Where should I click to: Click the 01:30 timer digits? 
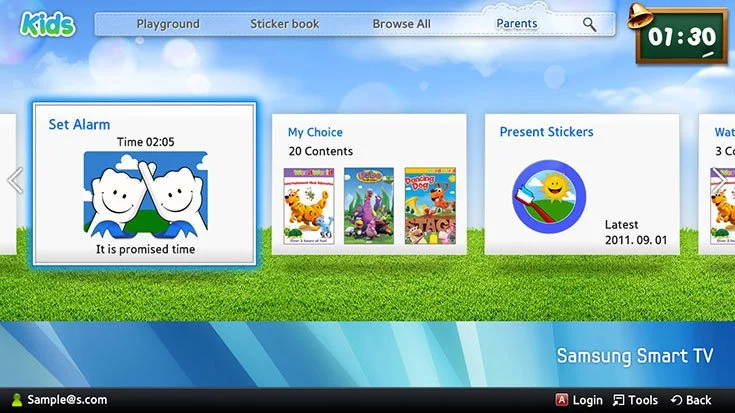(682, 37)
